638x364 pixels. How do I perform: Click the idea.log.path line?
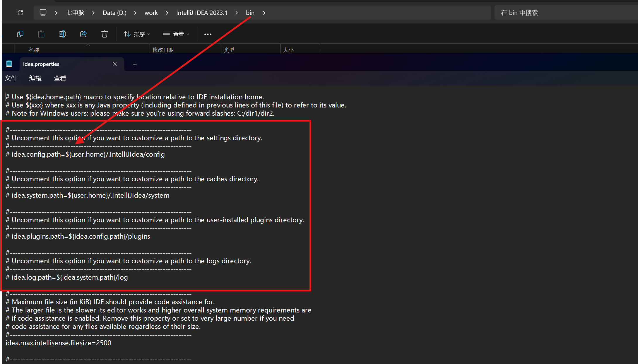click(x=67, y=277)
